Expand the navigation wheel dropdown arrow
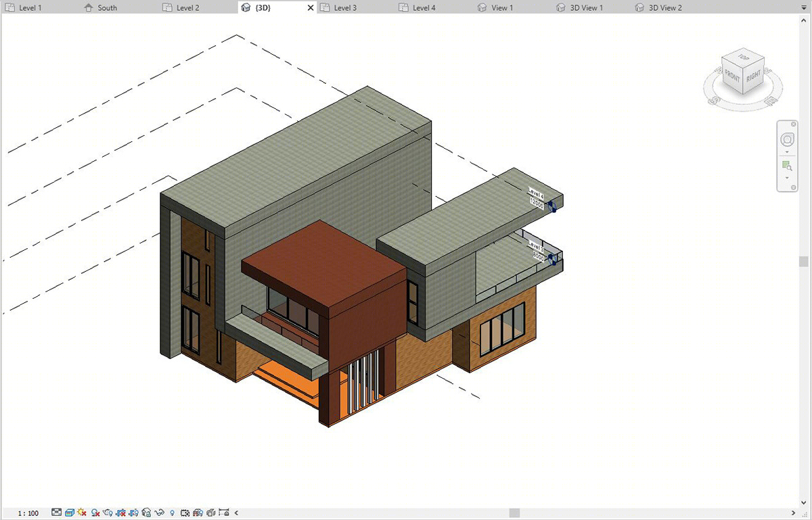 787,152
